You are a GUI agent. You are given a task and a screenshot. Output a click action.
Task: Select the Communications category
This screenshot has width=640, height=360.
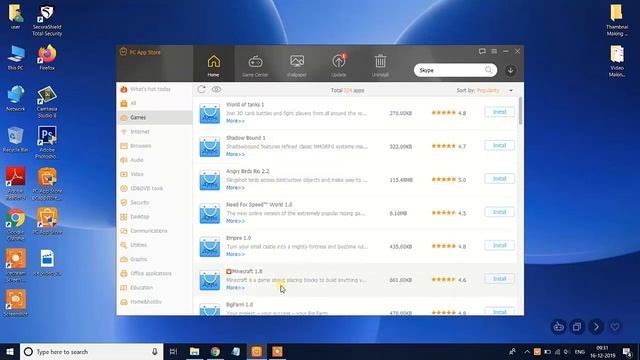pos(154,231)
